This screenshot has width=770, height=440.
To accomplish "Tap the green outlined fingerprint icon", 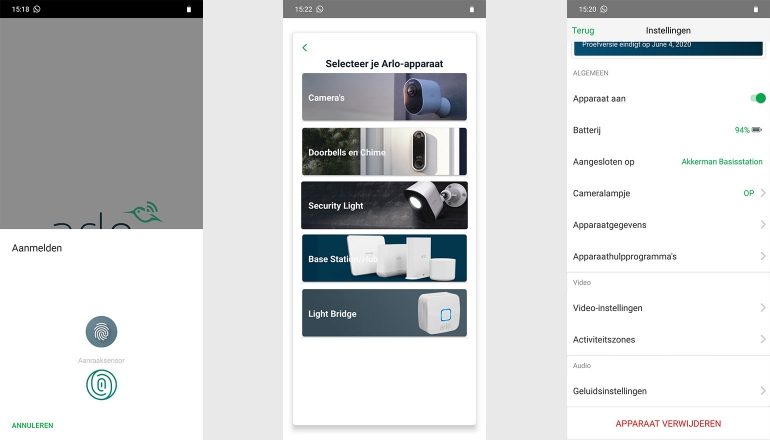I will 101,385.
